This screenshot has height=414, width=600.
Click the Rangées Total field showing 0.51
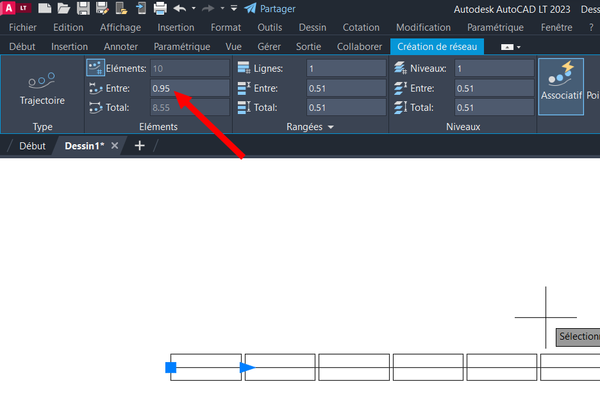pos(346,108)
